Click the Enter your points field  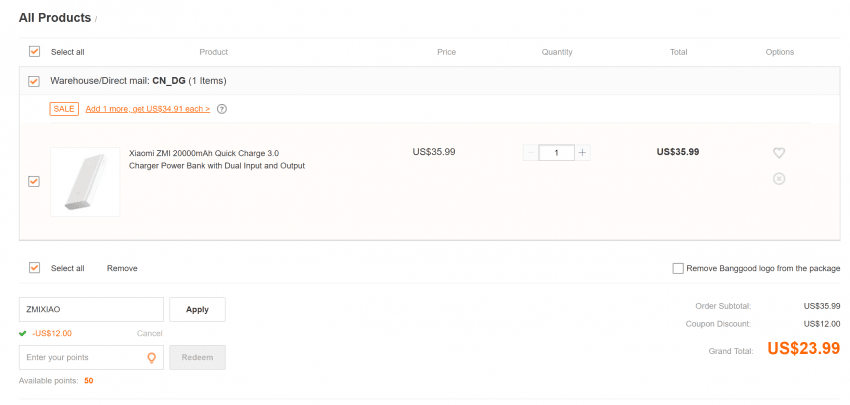[x=91, y=357]
